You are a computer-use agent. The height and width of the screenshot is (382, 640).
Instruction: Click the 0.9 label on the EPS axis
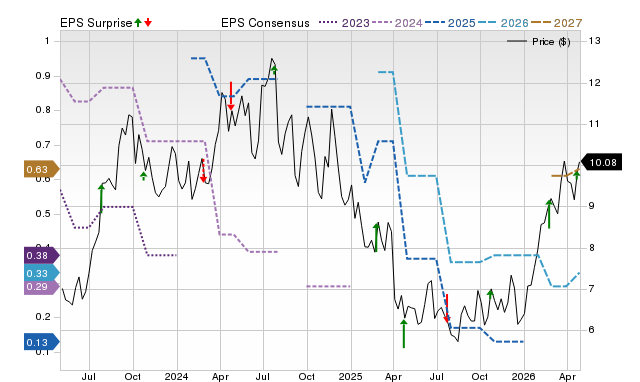tap(43, 76)
